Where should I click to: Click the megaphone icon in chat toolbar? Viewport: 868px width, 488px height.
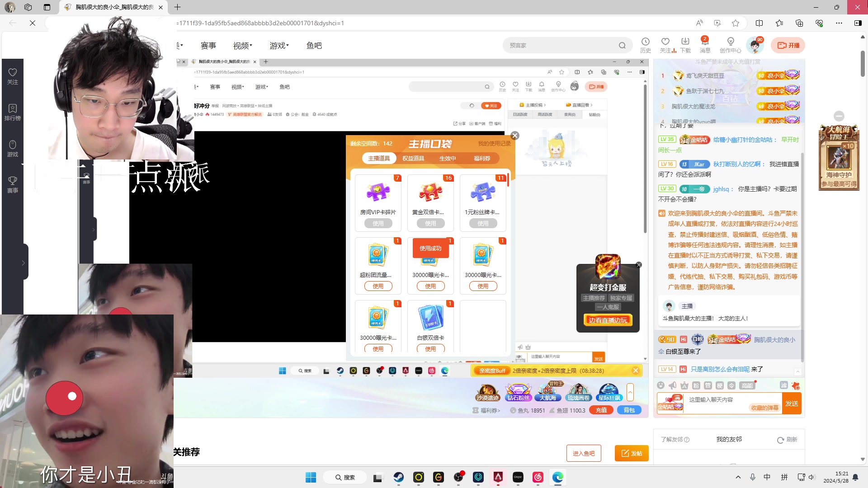tap(672, 385)
